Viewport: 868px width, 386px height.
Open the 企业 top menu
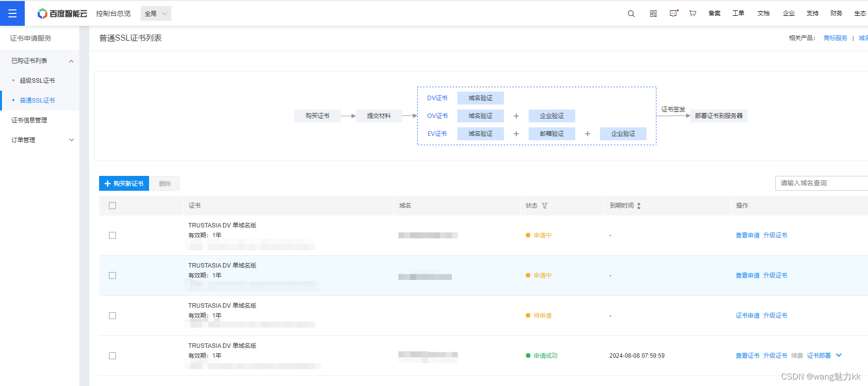tap(789, 13)
